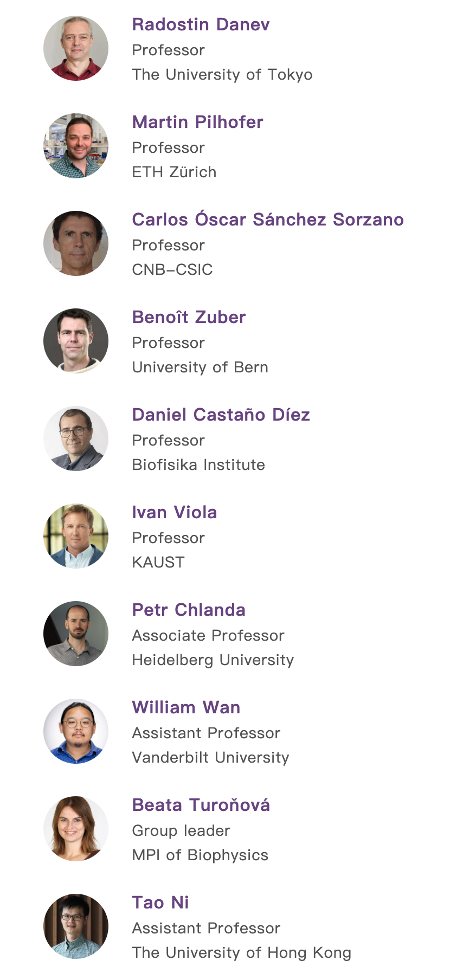Viewport: 450px width, 980px height.
Task: Click the profile photo beside Beata Turoňová
Action: click(76, 829)
